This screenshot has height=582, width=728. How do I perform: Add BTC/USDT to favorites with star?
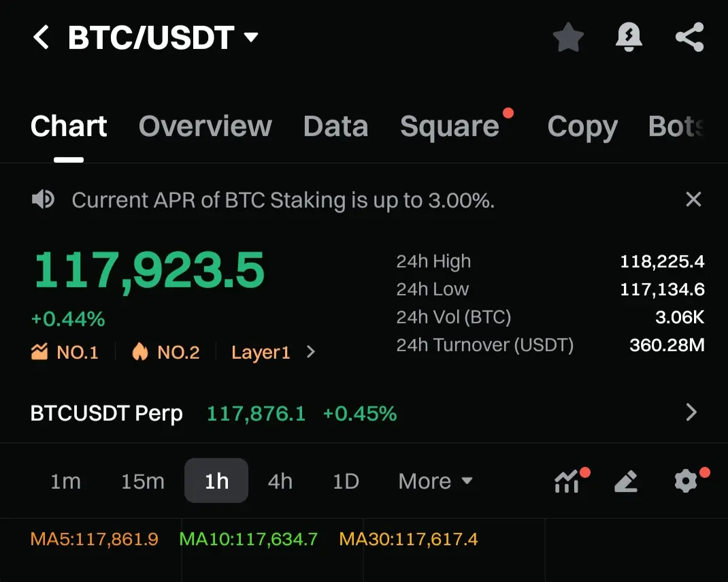coord(568,37)
